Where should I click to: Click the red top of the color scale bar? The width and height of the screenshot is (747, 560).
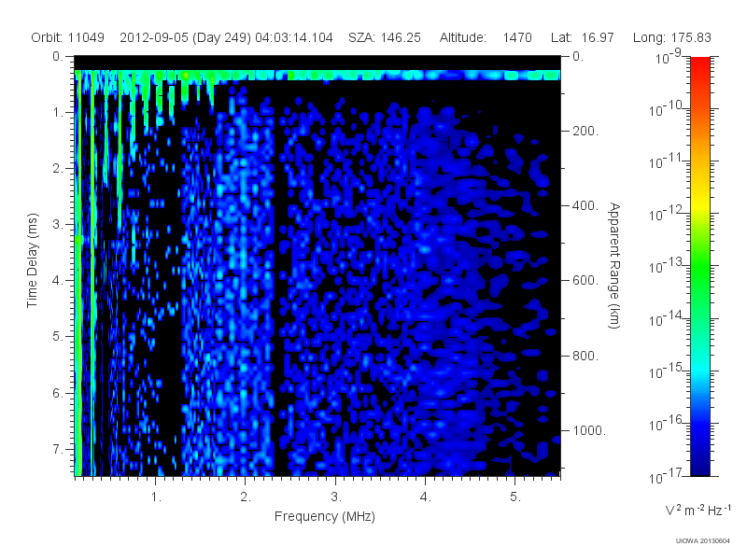[x=699, y=66]
